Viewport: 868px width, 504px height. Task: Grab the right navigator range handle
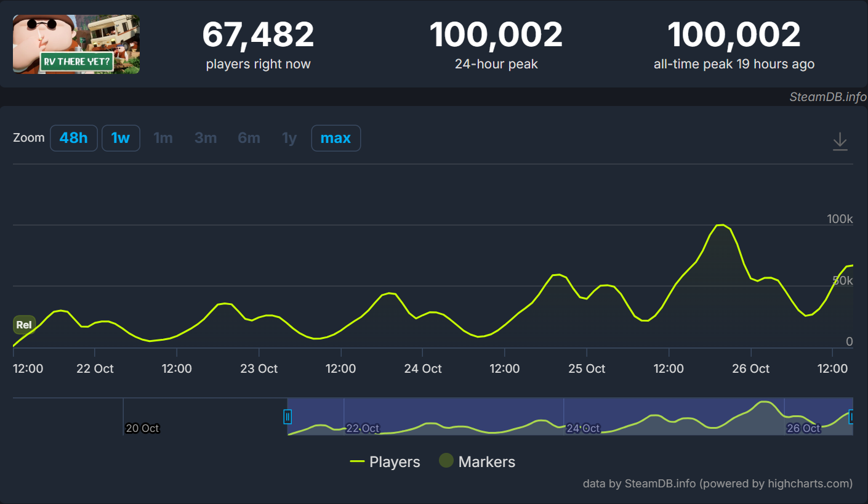(x=852, y=417)
